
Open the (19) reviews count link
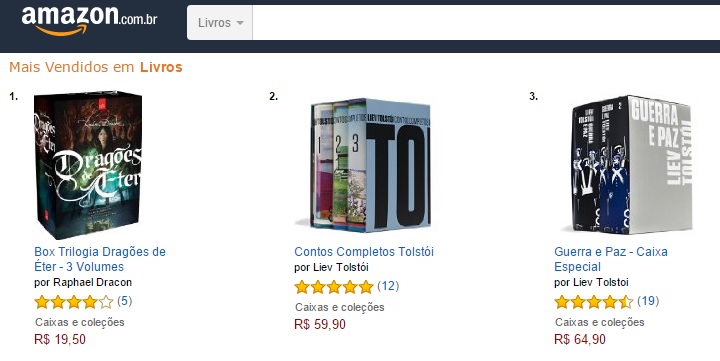pos(648,301)
